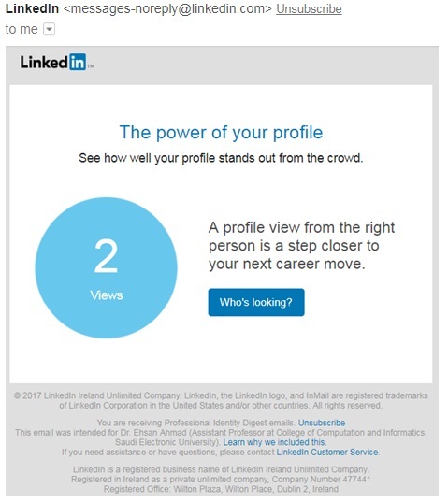This screenshot has width=448, height=503.
Task: Click 'The power of your profile' heading
Action: [221, 132]
